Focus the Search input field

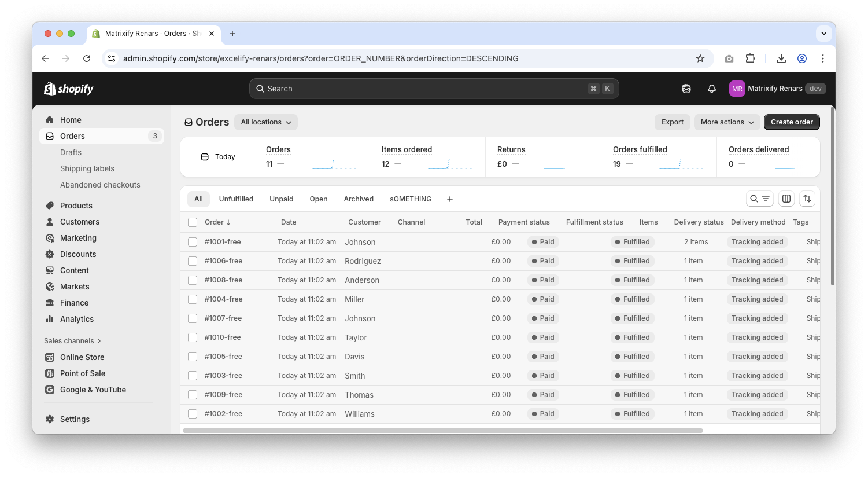[425, 89]
